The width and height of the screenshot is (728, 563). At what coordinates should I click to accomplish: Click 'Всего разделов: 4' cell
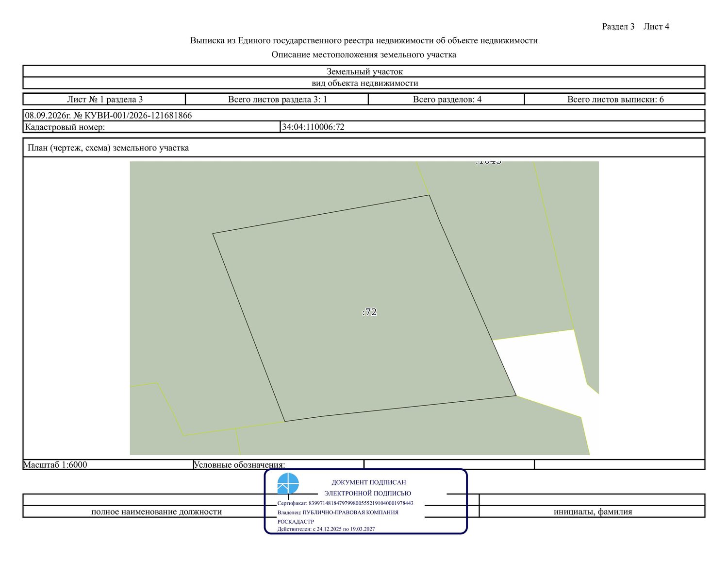[x=447, y=99]
